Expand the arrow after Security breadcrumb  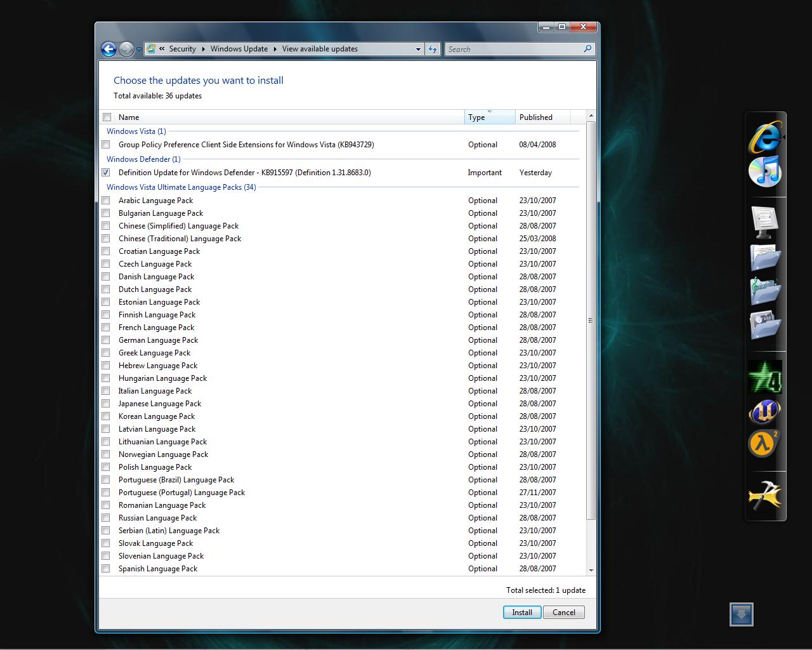point(203,49)
